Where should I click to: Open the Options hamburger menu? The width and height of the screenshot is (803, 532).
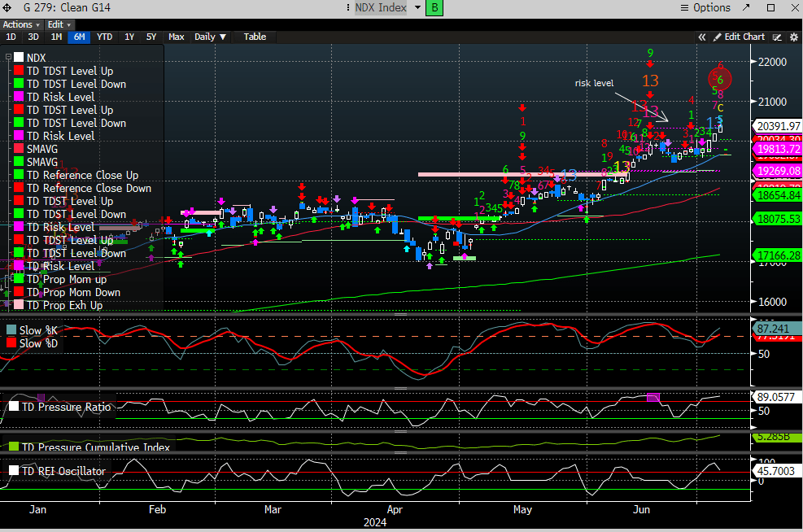tap(683, 7)
